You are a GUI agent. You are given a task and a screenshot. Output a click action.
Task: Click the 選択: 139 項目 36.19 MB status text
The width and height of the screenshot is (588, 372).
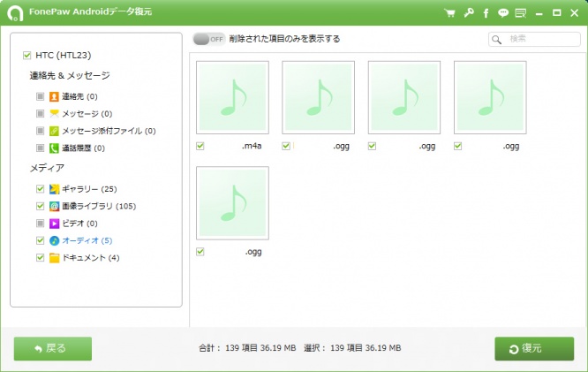click(352, 348)
